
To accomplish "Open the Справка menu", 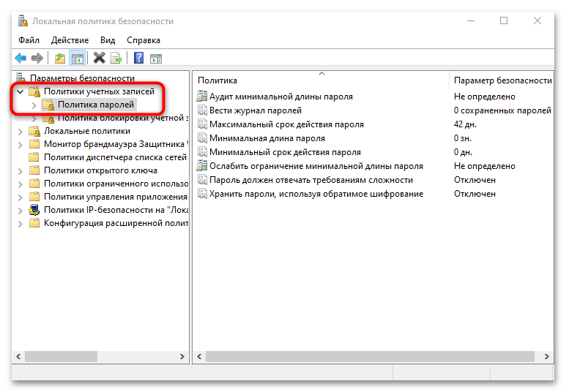I will click(144, 40).
